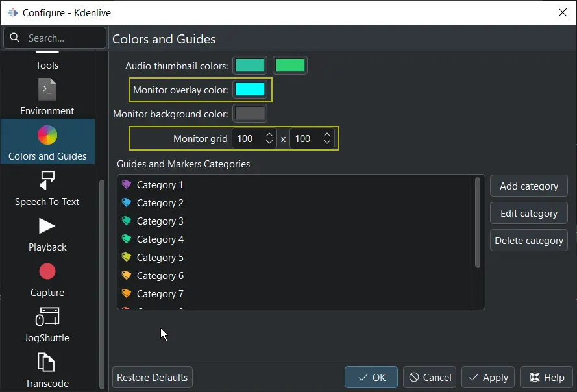Open the Transcode settings page
The image size is (577, 392).
click(x=47, y=371)
